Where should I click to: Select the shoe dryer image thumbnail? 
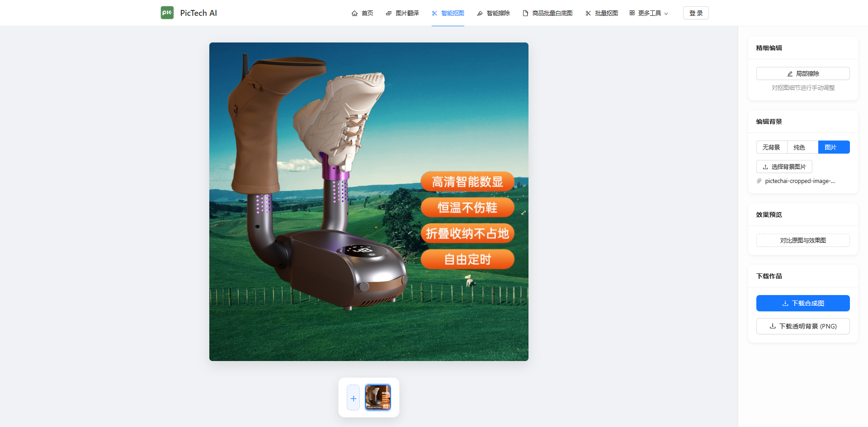coord(378,398)
